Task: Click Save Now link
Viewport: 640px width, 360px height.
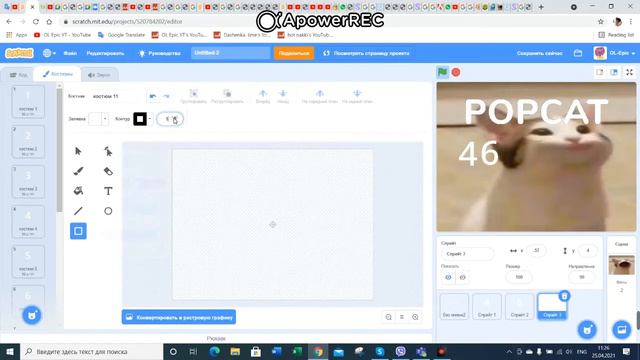Action: pos(540,53)
